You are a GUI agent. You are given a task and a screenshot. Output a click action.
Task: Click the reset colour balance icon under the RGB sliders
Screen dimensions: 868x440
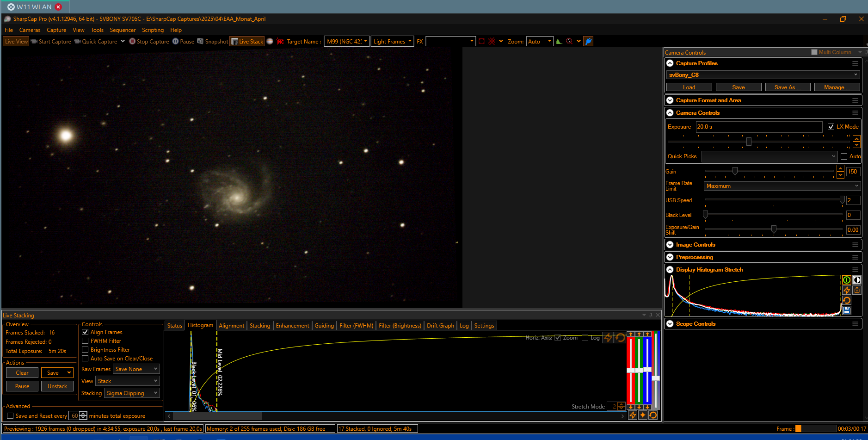tap(653, 415)
